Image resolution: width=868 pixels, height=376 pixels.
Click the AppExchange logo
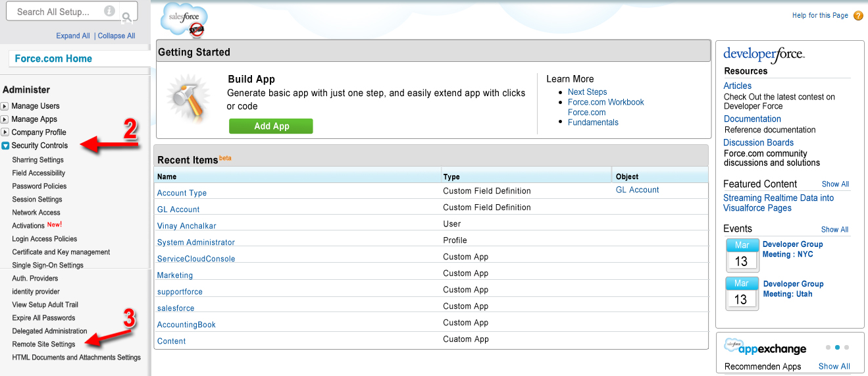click(x=765, y=346)
